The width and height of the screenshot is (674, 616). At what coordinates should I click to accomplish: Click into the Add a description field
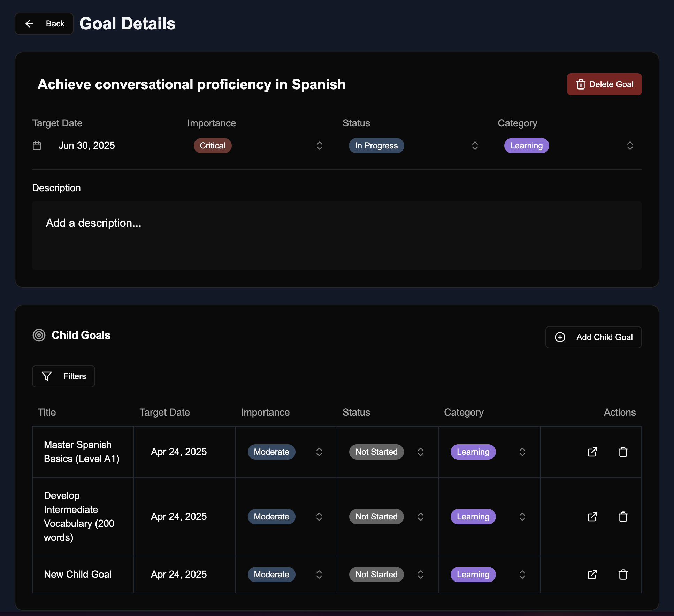point(337,235)
